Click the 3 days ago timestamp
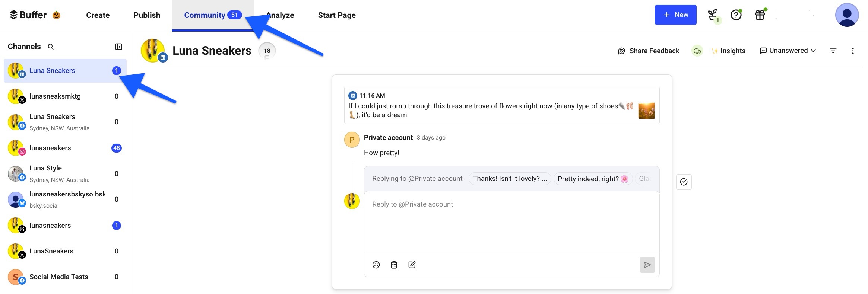This screenshot has height=294, width=868. pyautogui.click(x=431, y=138)
